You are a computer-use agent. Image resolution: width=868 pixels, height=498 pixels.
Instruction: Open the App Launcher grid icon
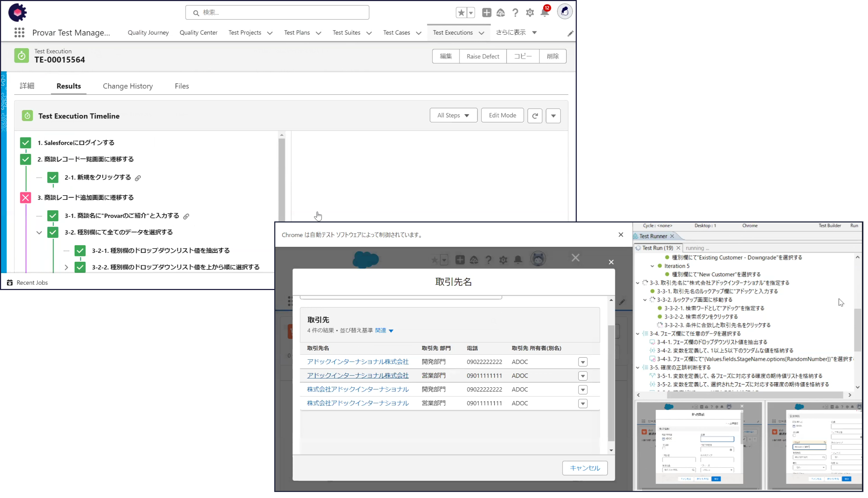(19, 33)
